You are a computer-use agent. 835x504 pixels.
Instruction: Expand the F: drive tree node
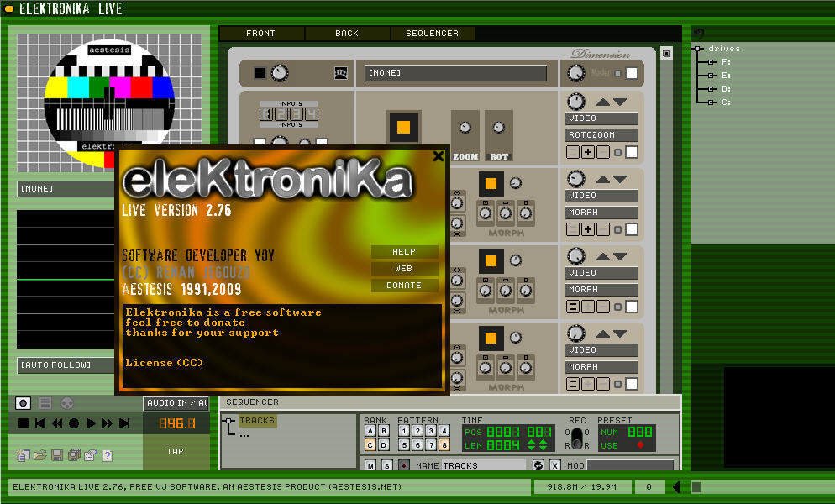(x=710, y=62)
